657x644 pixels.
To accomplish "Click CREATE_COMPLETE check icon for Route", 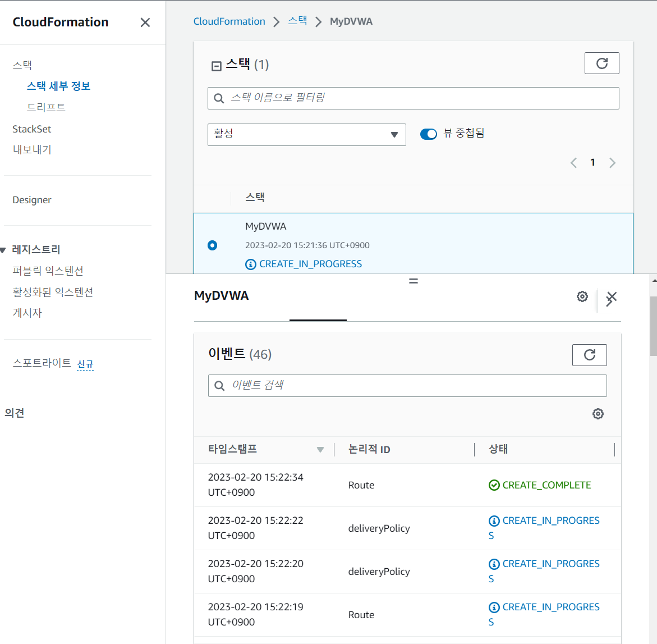I will pos(494,485).
